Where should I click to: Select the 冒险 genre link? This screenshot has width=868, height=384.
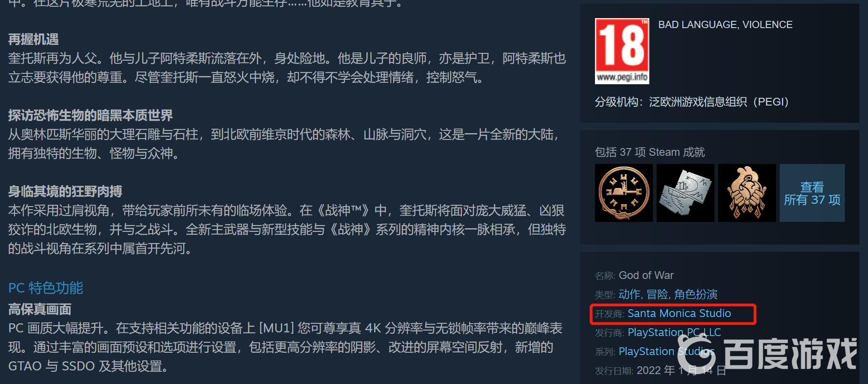[657, 294]
